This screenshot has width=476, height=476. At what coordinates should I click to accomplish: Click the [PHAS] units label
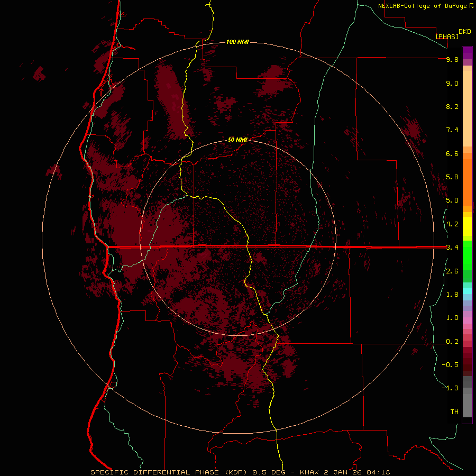(447, 36)
